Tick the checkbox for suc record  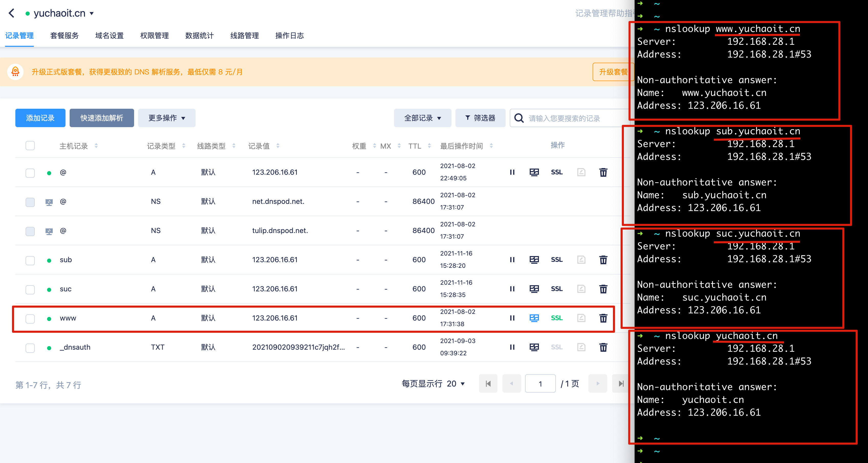[30, 289]
